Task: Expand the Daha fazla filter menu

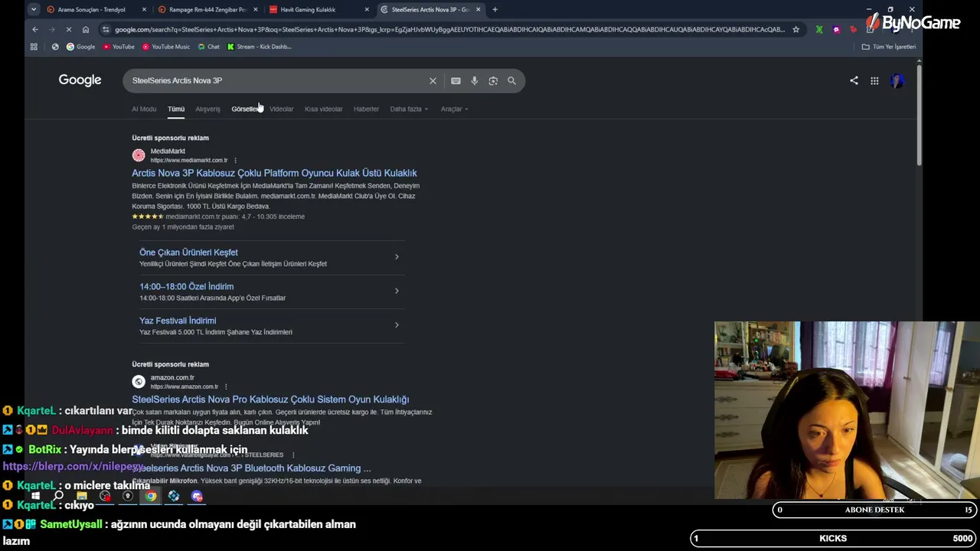Action: [x=409, y=109]
